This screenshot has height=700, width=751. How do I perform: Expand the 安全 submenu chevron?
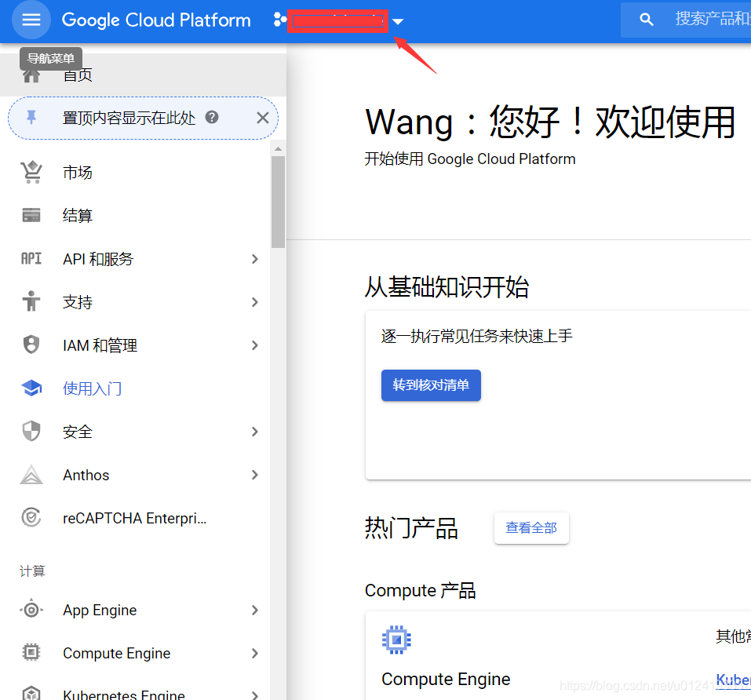[255, 432]
